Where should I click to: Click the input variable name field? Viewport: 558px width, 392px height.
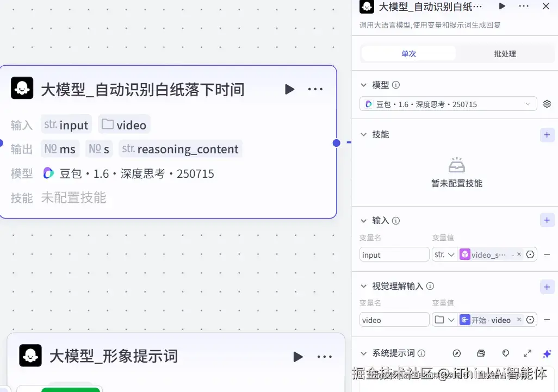pyautogui.click(x=394, y=254)
